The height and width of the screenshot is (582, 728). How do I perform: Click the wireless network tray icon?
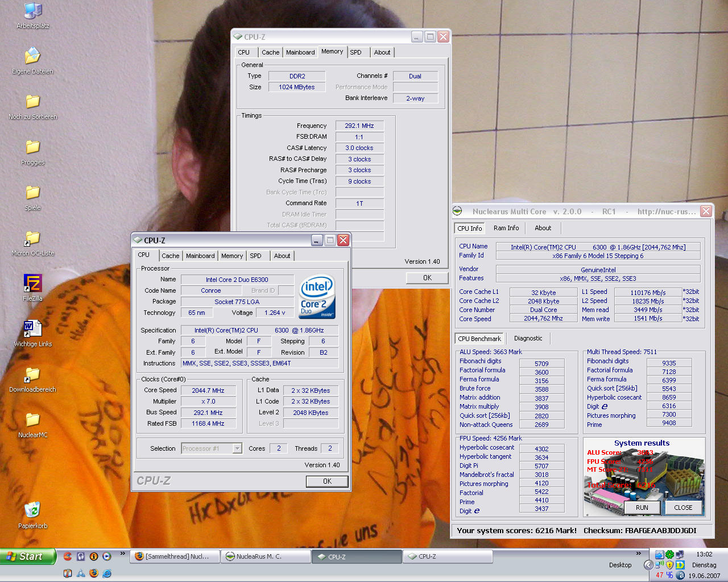659,565
